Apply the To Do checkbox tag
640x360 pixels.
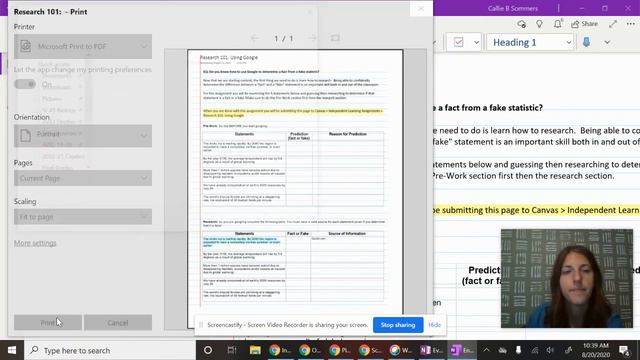pos(459,42)
